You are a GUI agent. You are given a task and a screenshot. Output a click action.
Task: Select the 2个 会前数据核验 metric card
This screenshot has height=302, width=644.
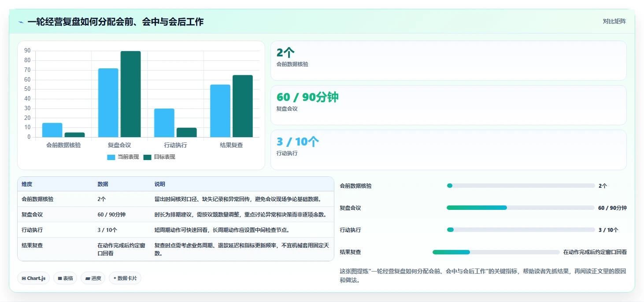(448, 61)
